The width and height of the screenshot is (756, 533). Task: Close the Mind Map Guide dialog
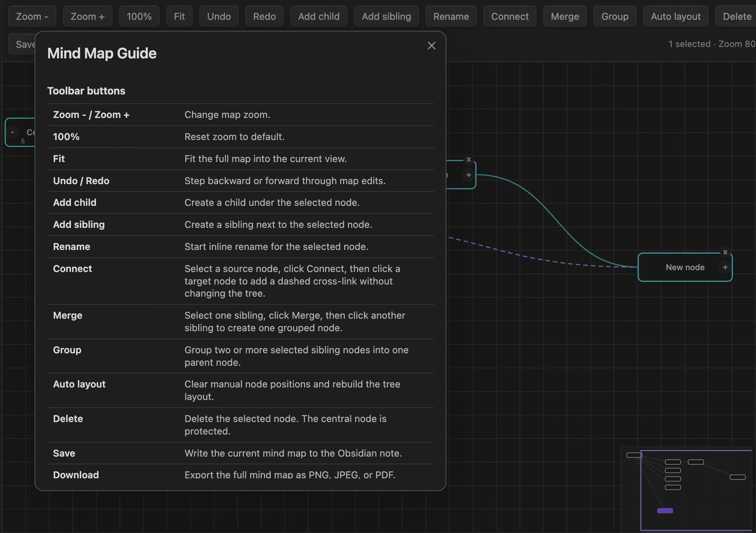(432, 45)
